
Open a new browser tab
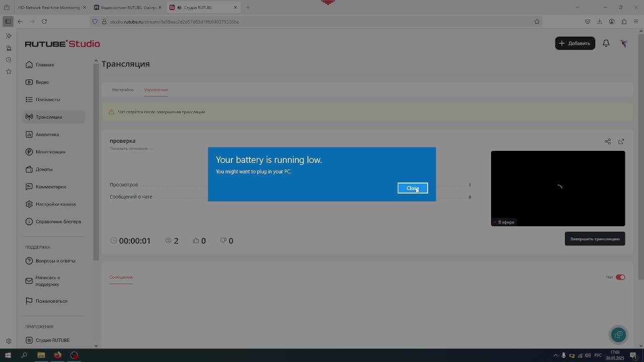[248, 8]
